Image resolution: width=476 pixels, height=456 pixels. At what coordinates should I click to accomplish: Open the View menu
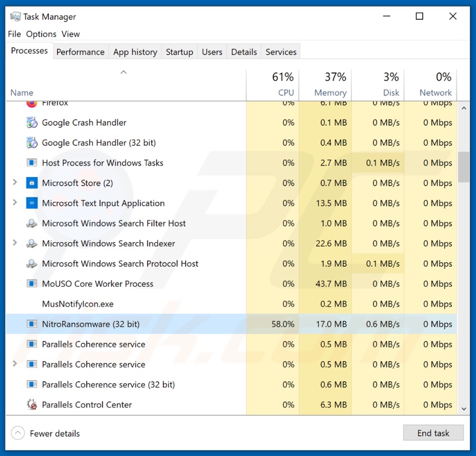pos(70,34)
